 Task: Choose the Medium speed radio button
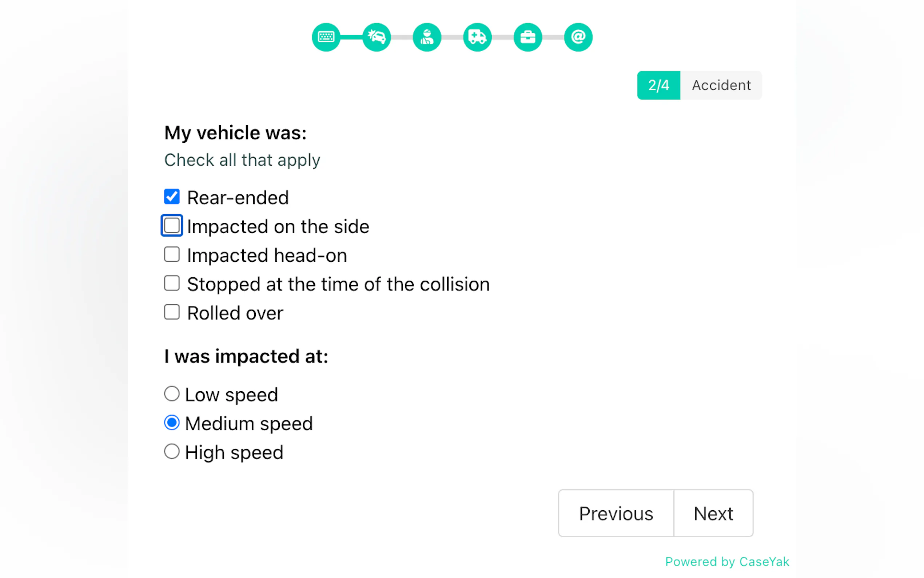pyautogui.click(x=172, y=423)
